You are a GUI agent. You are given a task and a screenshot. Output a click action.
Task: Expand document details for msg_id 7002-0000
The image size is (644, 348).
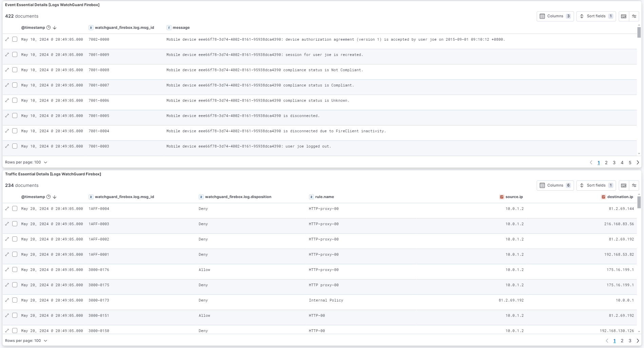pyautogui.click(x=7, y=39)
